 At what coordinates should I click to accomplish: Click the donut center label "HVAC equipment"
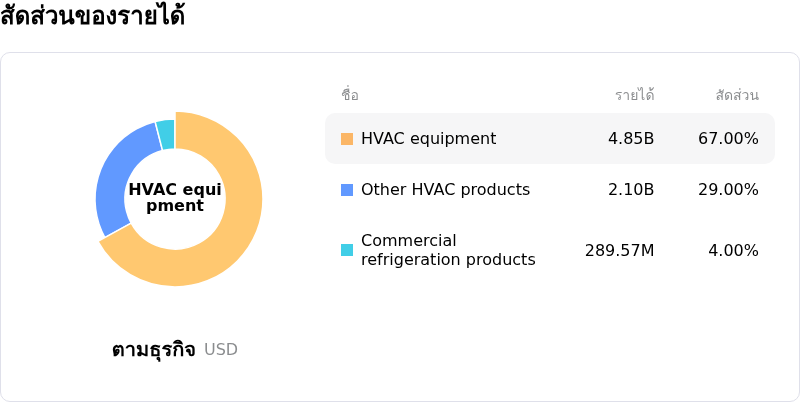tap(175, 198)
